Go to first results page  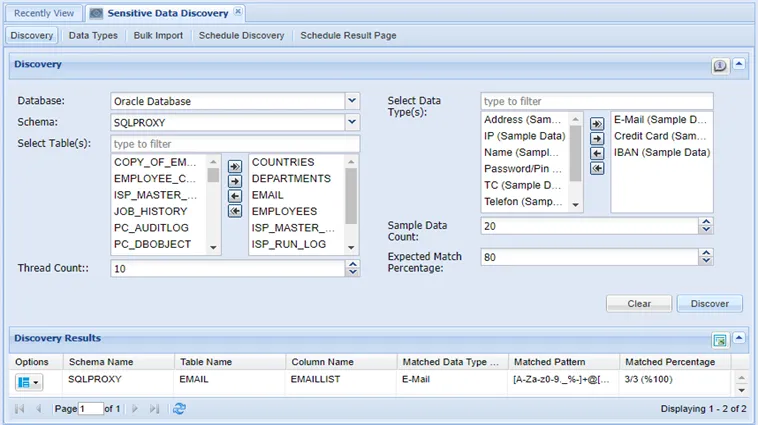pyautogui.click(x=19, y=409)
